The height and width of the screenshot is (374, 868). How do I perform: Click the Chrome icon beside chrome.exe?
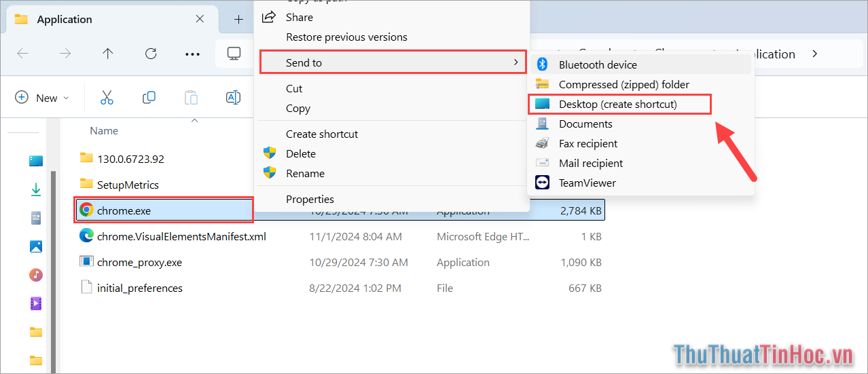86,210
